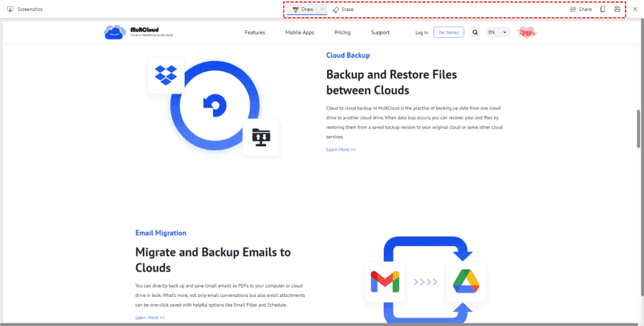The height and width of the screenshot is (326, 644).
Task: Click the Screenshot app icon in title bar
Action: pos(10,9)
